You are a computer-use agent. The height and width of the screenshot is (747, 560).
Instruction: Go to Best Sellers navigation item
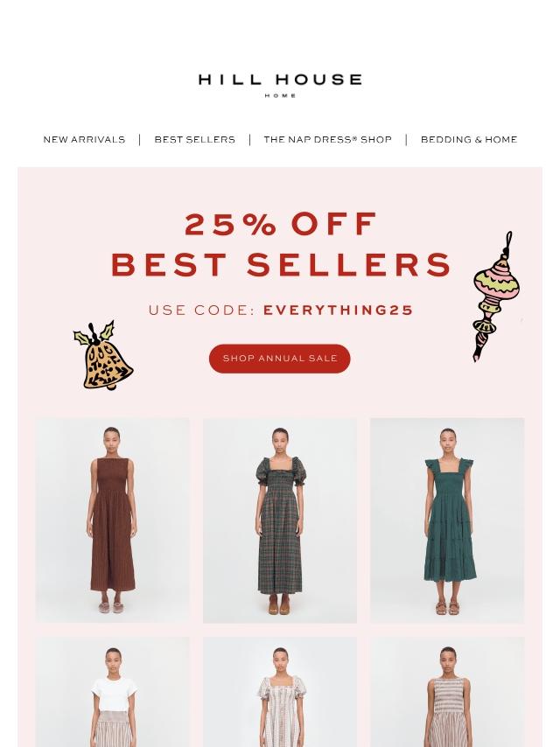tap(194, 140)
